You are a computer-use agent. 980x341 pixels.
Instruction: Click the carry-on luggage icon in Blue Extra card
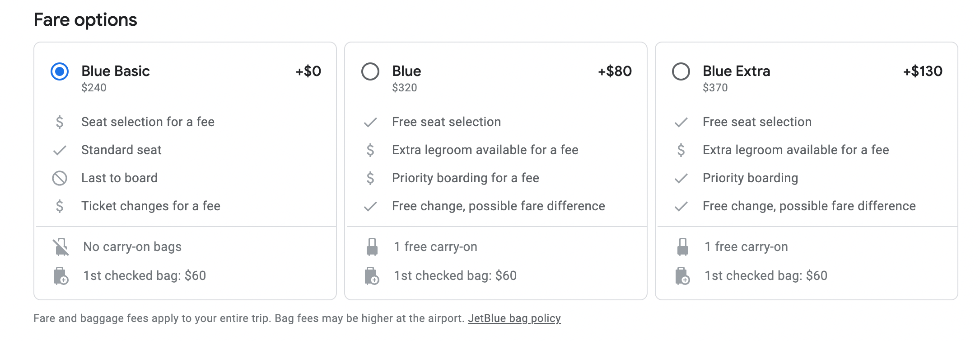(x=682, y=247)
